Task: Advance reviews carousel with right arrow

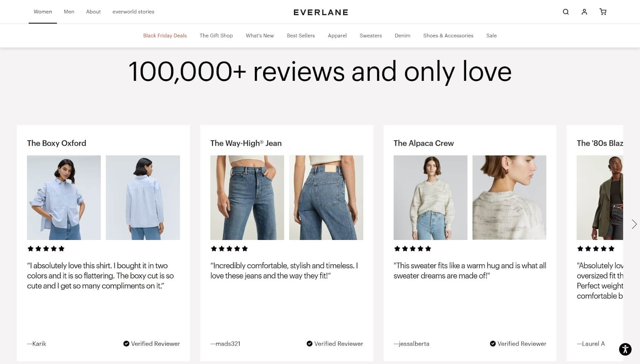Action: click(634, 224)
